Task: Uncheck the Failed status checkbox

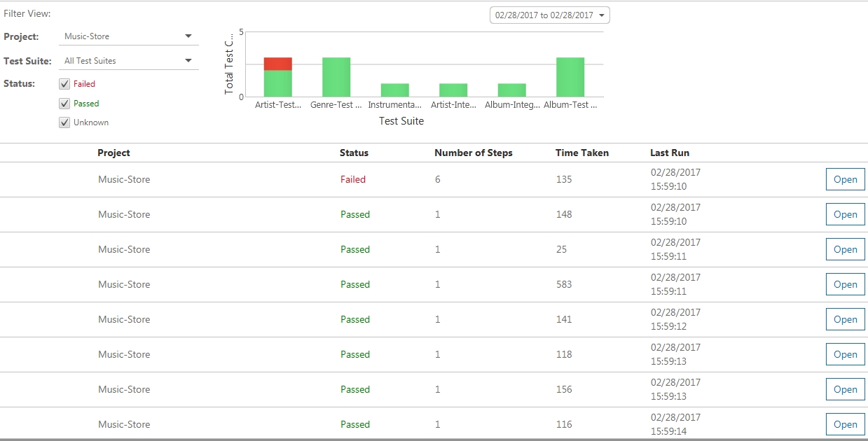Action: pos(65,84)
